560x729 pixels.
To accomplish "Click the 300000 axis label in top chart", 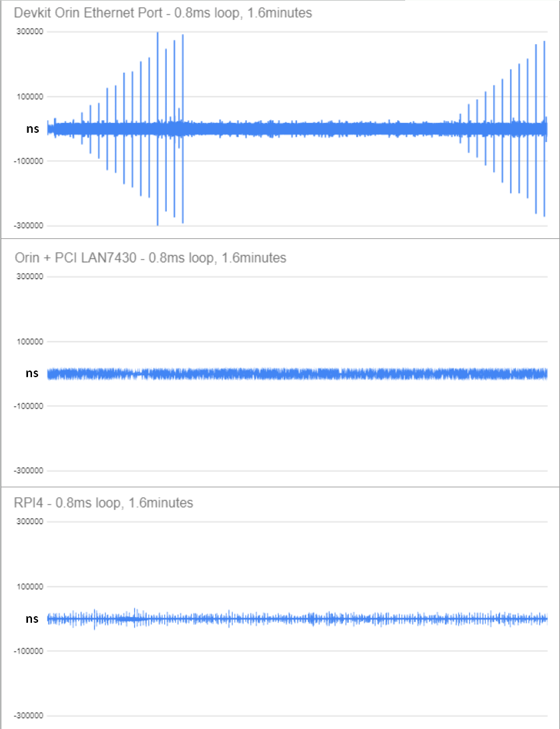I will [30, 31].
